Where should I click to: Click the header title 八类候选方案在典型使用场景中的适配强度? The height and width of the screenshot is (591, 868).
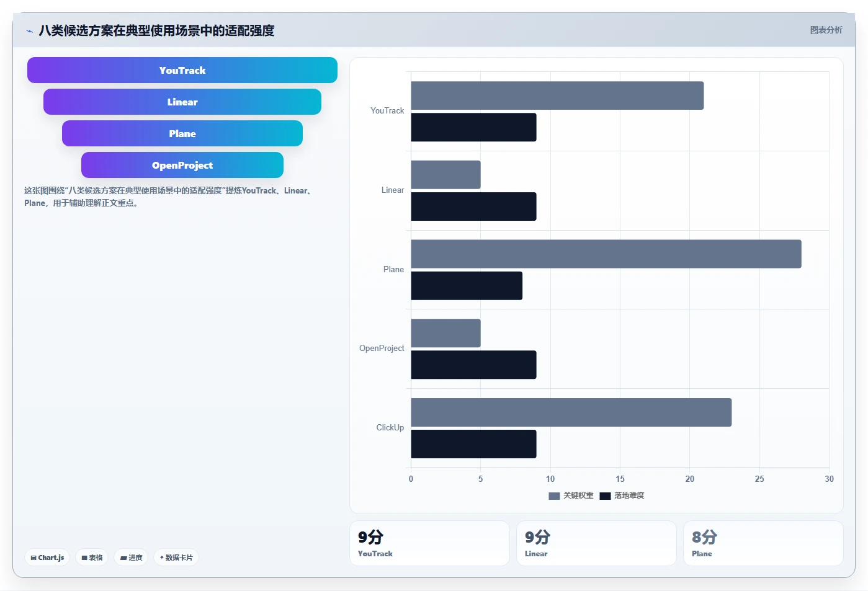coord(156,30)
